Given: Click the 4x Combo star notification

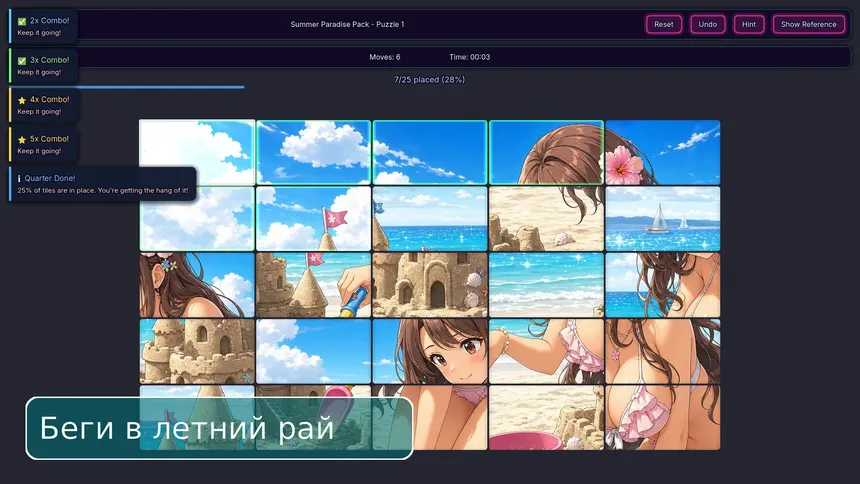Looking at the screenshot, I should pyautogui.click(x=43, y=105).
